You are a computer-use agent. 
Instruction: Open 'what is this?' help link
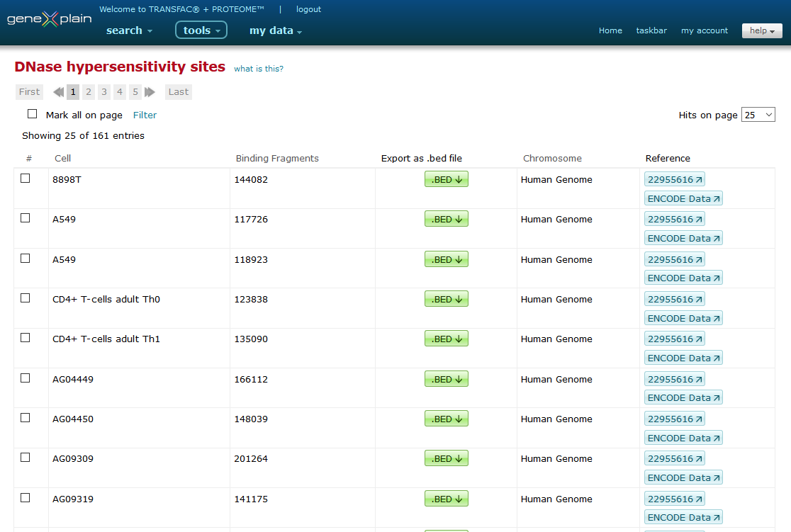coord(258,69)
